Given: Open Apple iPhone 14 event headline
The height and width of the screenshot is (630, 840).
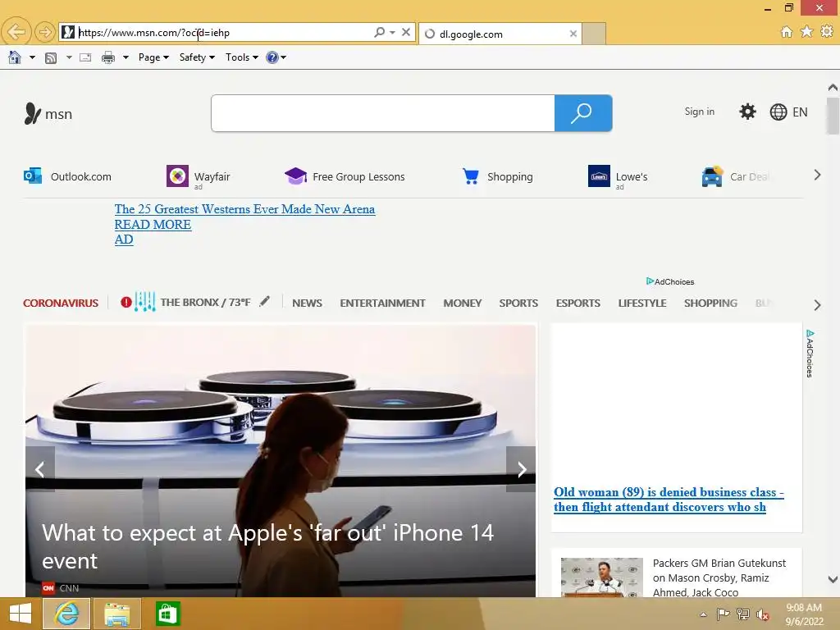Looking at the screenshot, I should (268, 546).
